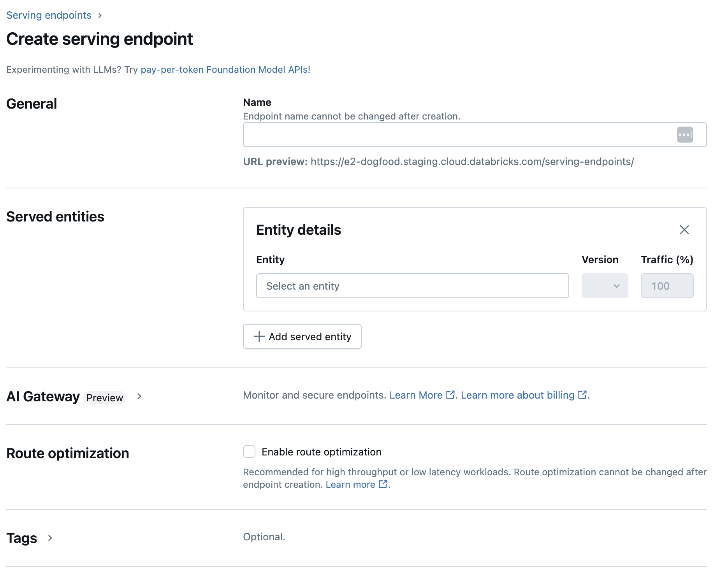Click the Select an entity field
The width and height of the screenshot is (728, 573).
tap(412, 286)
